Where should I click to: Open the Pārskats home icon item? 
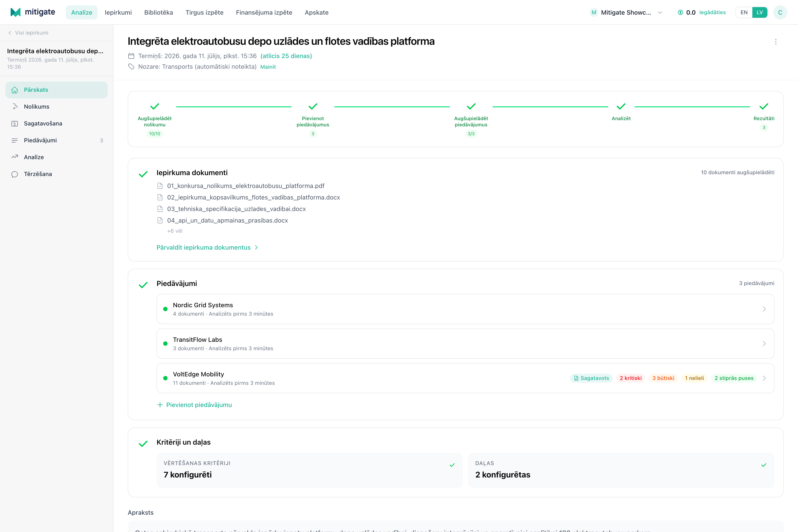[15, 90]
